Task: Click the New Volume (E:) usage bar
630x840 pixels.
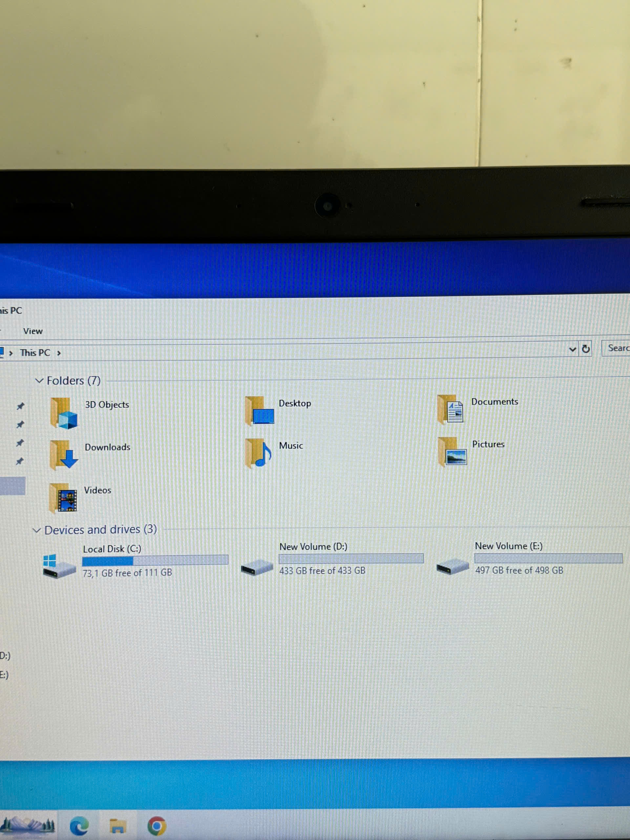Action: coord(548,558)
